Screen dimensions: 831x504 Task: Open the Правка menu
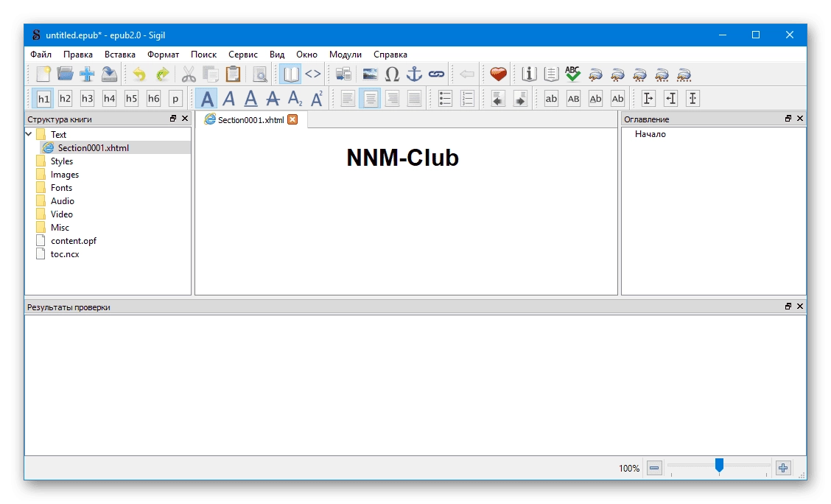pyautogui.click(x=78, y=54)
